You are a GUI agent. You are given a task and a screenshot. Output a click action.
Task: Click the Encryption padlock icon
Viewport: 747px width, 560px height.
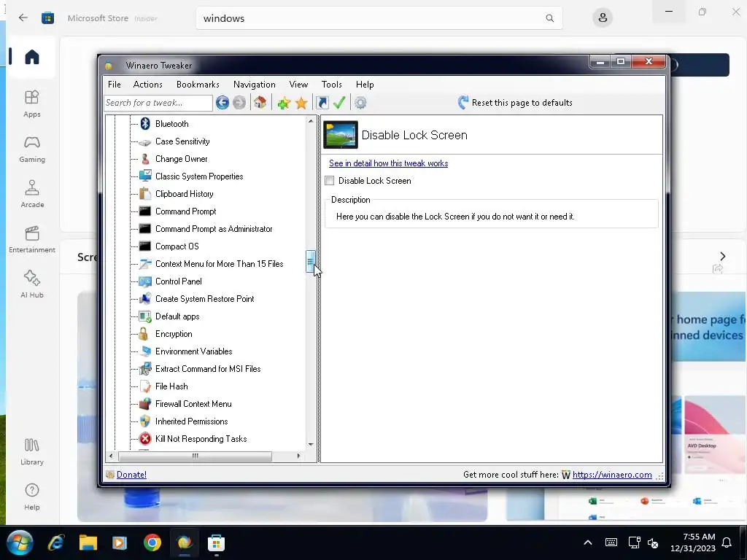point(144,334)
